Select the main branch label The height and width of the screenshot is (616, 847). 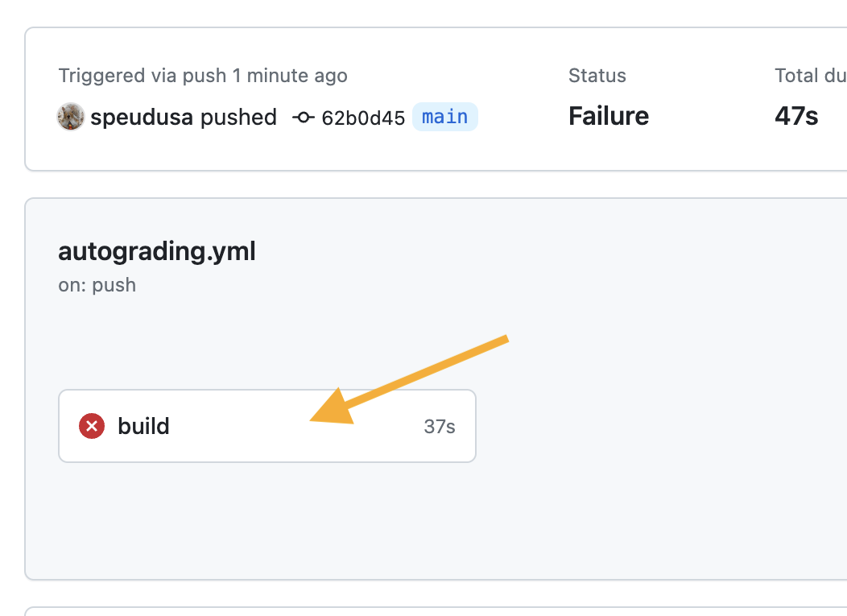point(444,117)
